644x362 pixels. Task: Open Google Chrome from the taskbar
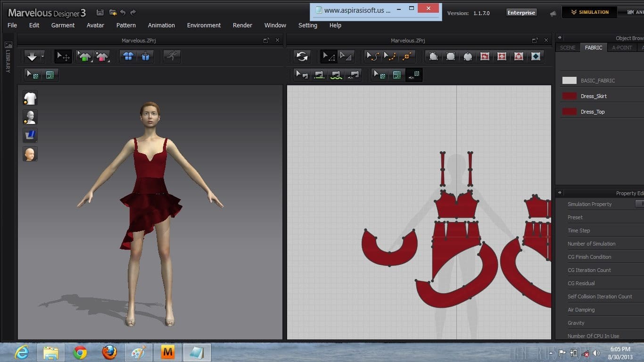80,353
